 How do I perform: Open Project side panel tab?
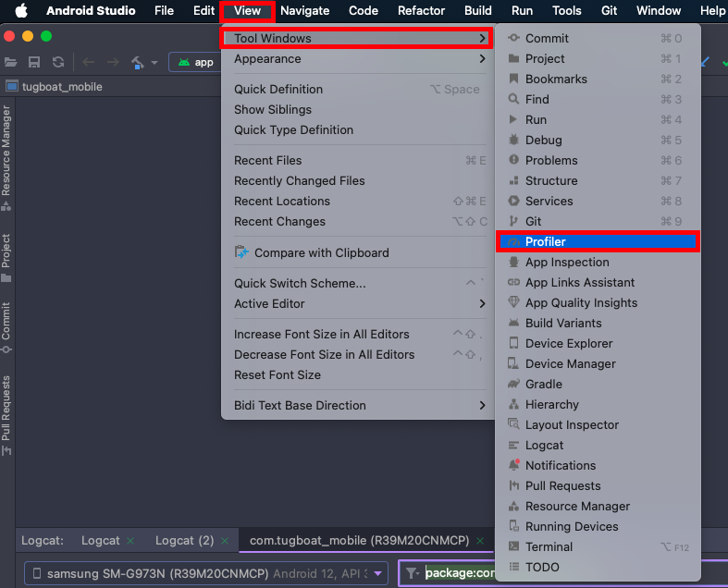[x=6, y=258]
